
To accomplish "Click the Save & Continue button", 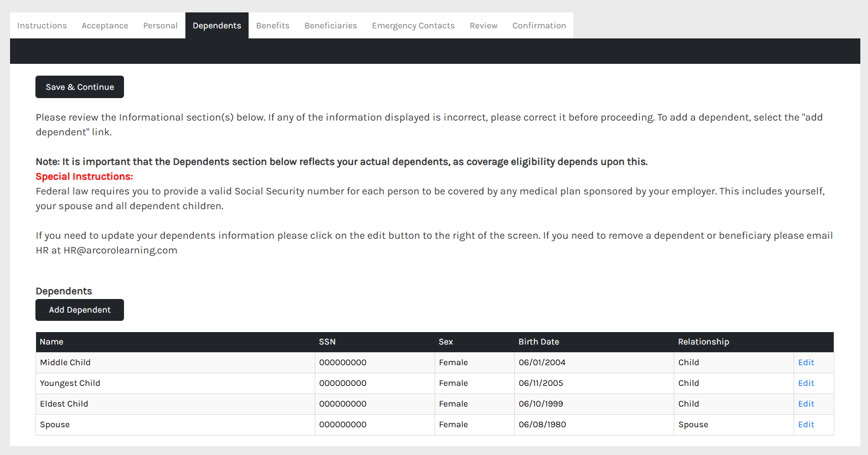I will coord(80,87).
